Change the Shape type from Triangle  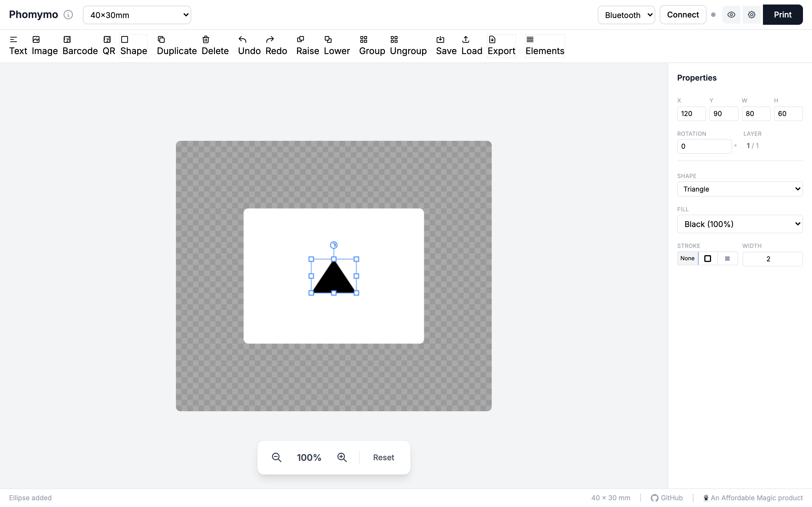pos(740,189)
